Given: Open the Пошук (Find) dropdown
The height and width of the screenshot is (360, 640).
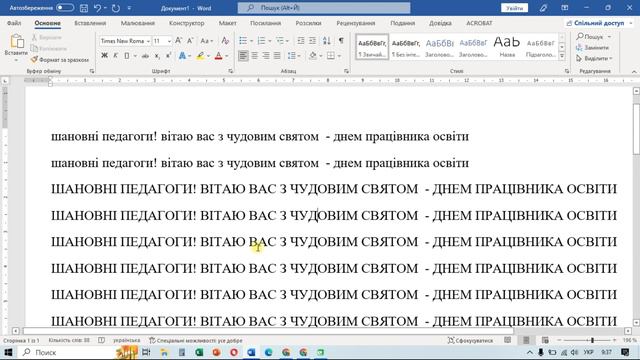Looking at the screenshot, I should (609, 37).
